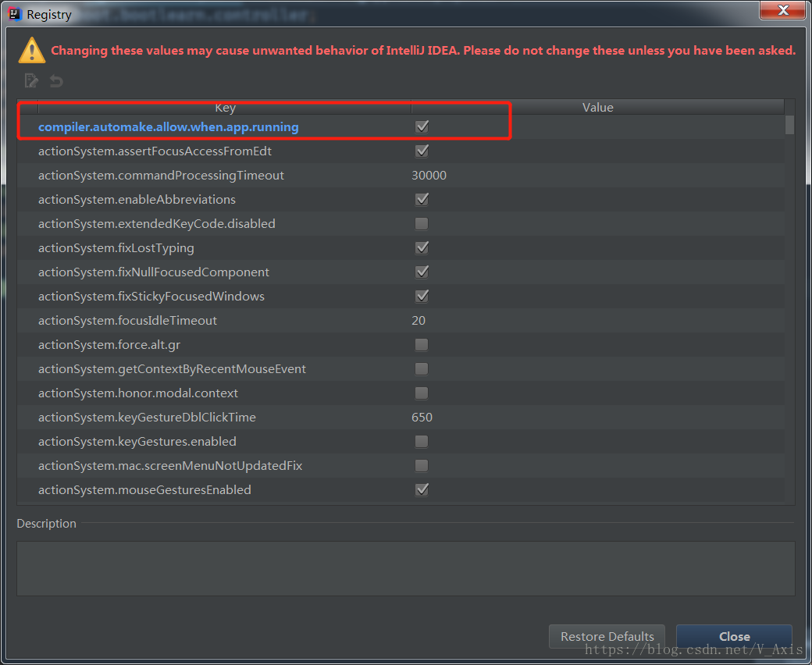
Task: Disable actionSystem.enableAbbreviations checkbox
Action: tap(422, 199)
